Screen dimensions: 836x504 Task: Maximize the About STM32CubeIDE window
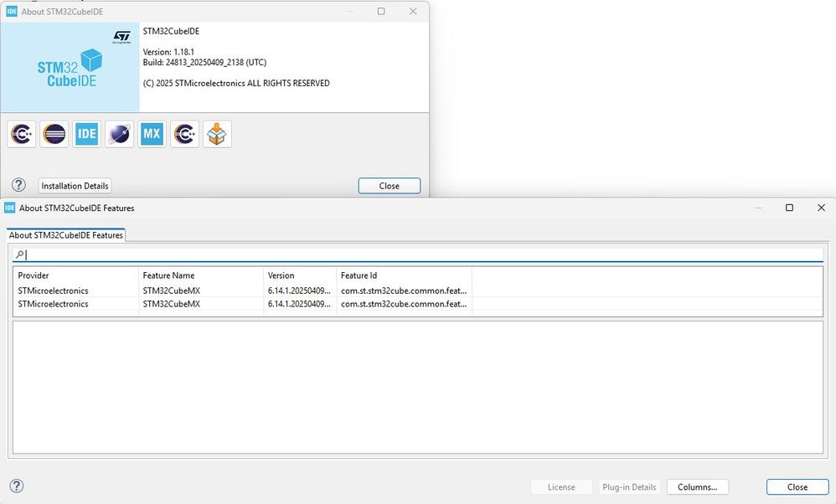click(x=381, y=11)
